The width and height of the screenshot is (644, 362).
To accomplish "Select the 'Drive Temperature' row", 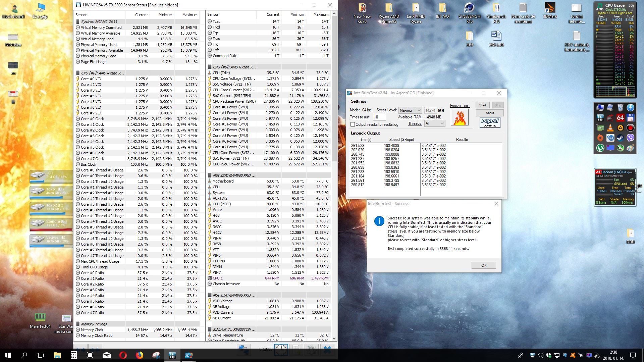I will click(268, 335).
